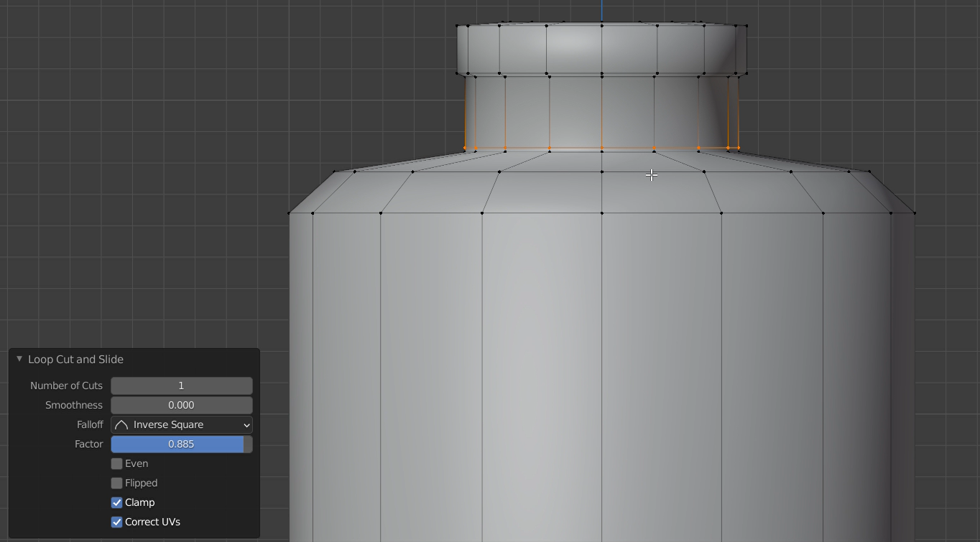Image resolution: width=980 pixels, height=542 pixels.
Task: Click the Loop Cut and Slide title
Action: click(x=75, y=359)
